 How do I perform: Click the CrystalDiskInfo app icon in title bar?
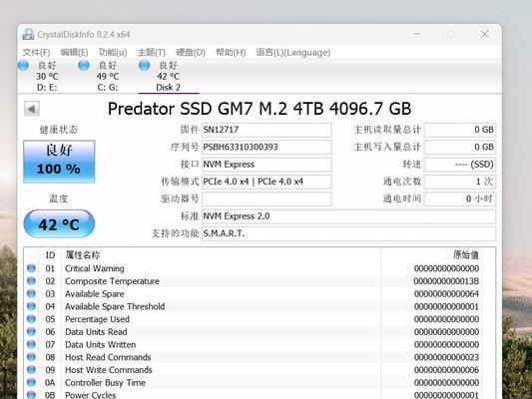click(29, 34)
